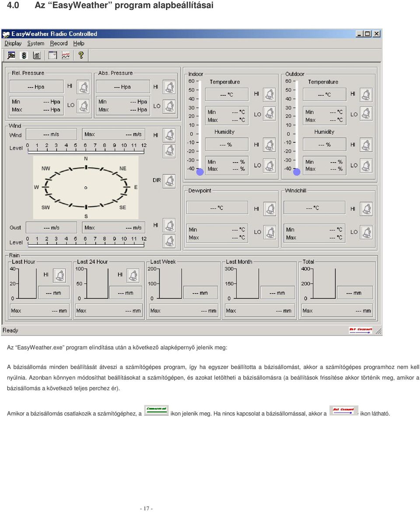Click the EasyWeather title bar application icon
This screenshot has height=512, width=420.
(x=6, y=34)
